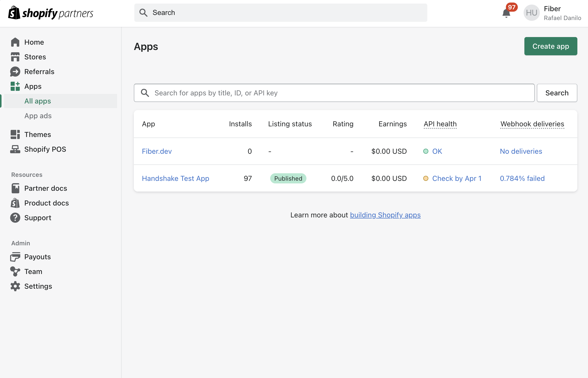Focus the top global Search field

tap(281, 13)
